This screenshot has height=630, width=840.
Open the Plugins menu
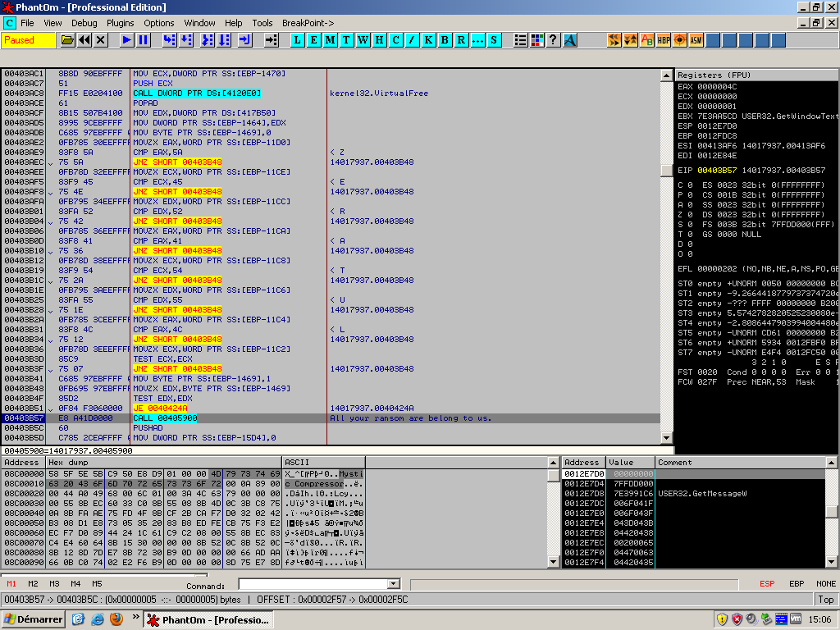[120, 23]
